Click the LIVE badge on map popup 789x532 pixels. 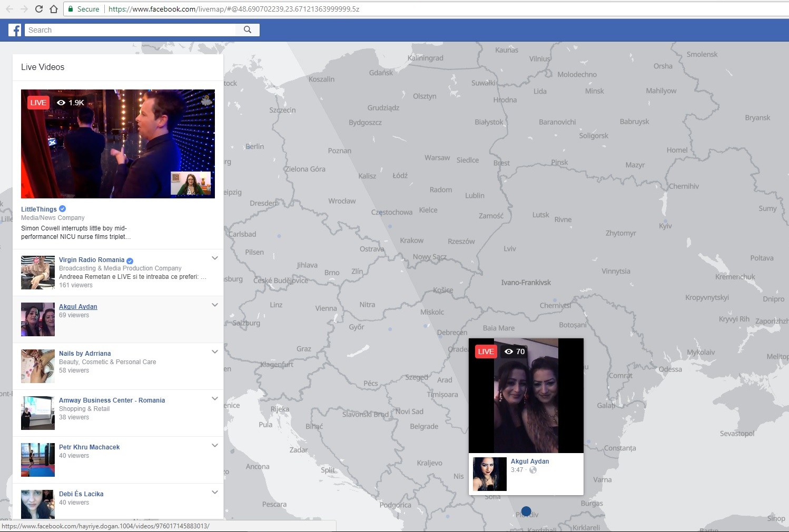486,352
